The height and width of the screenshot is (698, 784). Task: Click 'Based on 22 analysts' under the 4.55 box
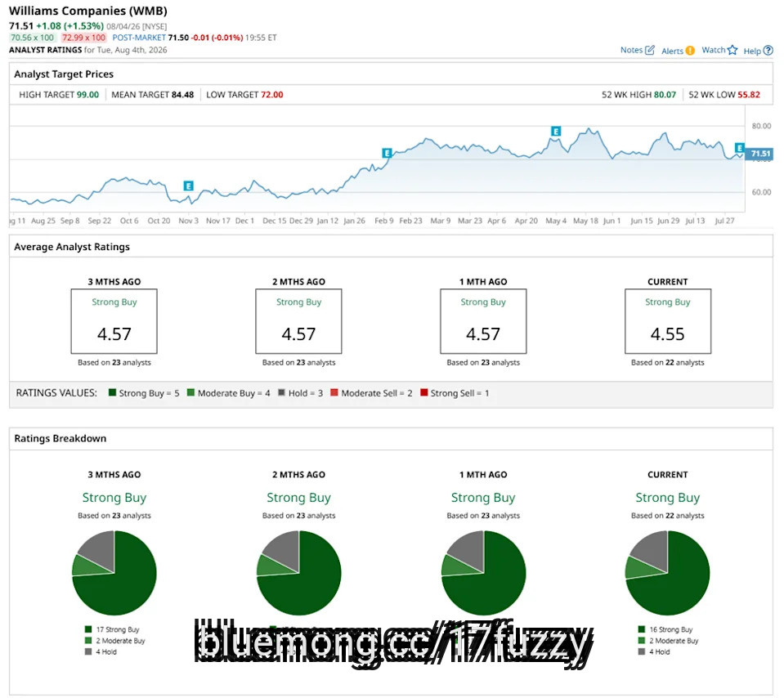(x=667, y=363)
